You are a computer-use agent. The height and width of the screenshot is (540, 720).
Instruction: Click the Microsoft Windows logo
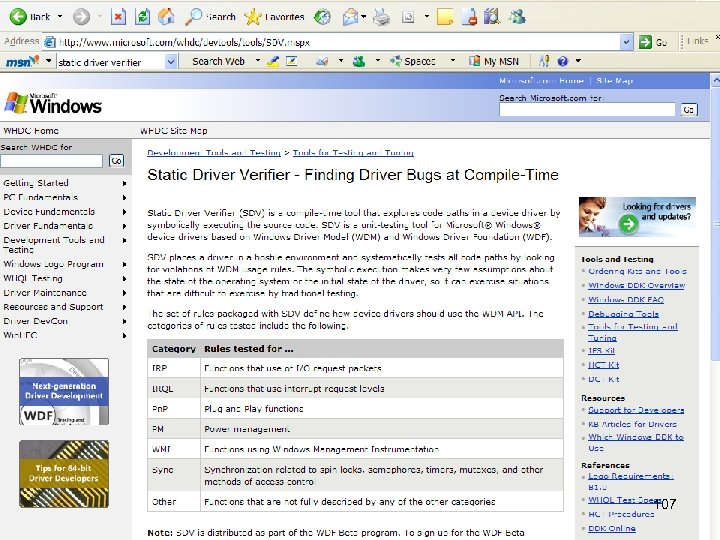pyautogui.click(x=52, y=103)
